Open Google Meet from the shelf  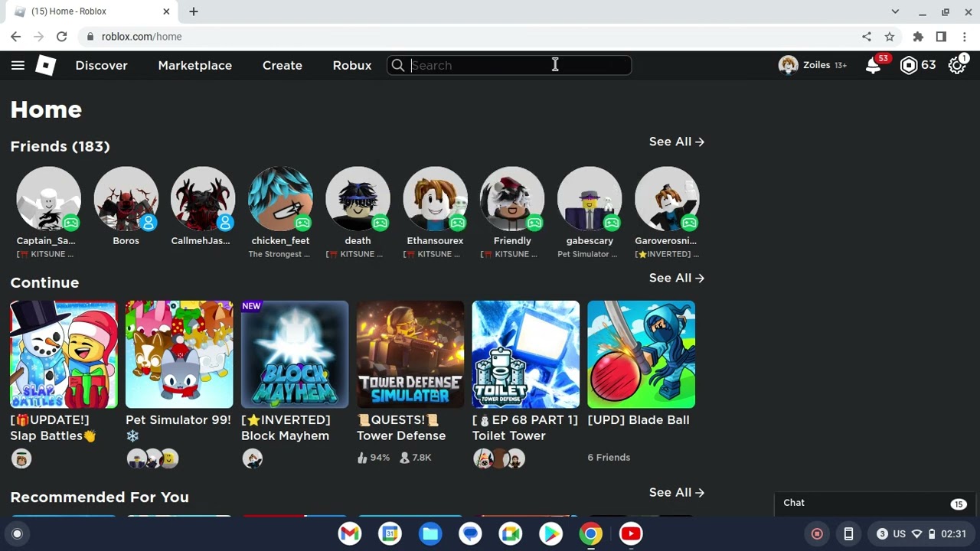pos(511,534)
